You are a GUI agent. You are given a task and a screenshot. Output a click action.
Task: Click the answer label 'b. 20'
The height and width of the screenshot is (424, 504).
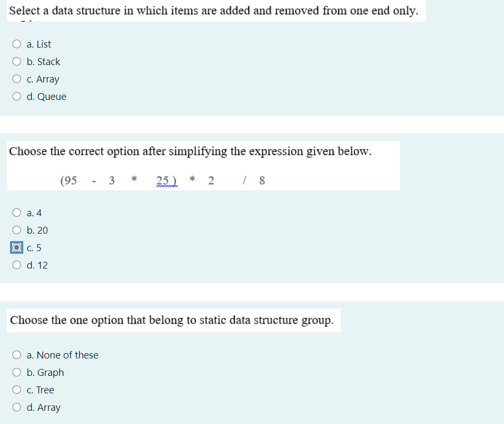click(x=37, y=230)
